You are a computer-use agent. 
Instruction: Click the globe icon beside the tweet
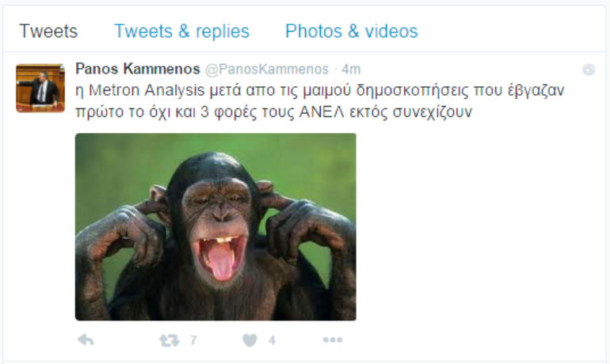[589, 70]
